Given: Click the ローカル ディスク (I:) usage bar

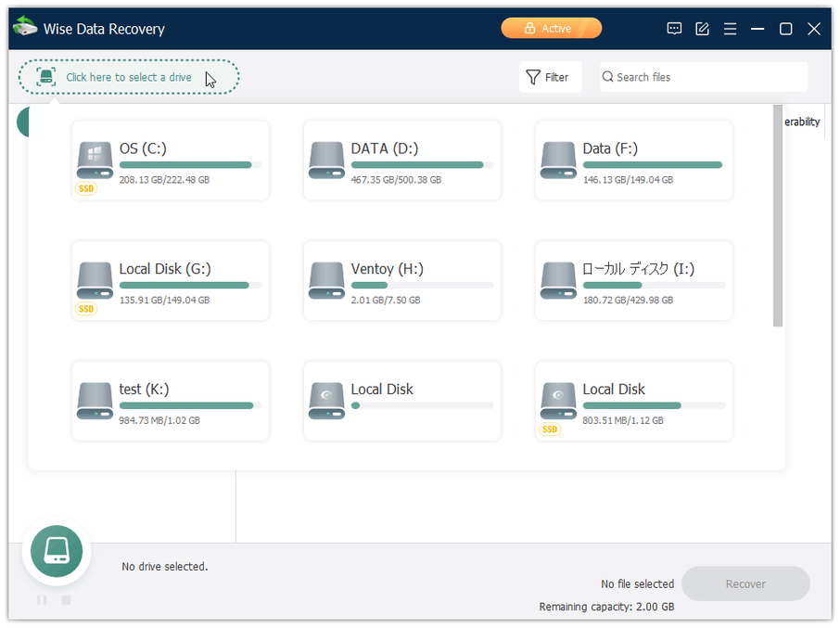Looking at the screenshot, I should coord(655,285).
